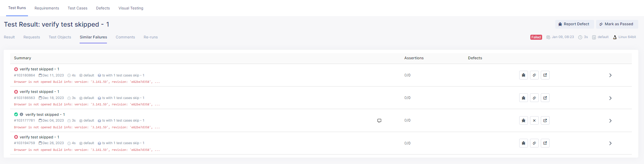This screenshot has height=164, width=644.
Task: Expand the Dec 11, 2023 failure row
Action: pos(610,75)
